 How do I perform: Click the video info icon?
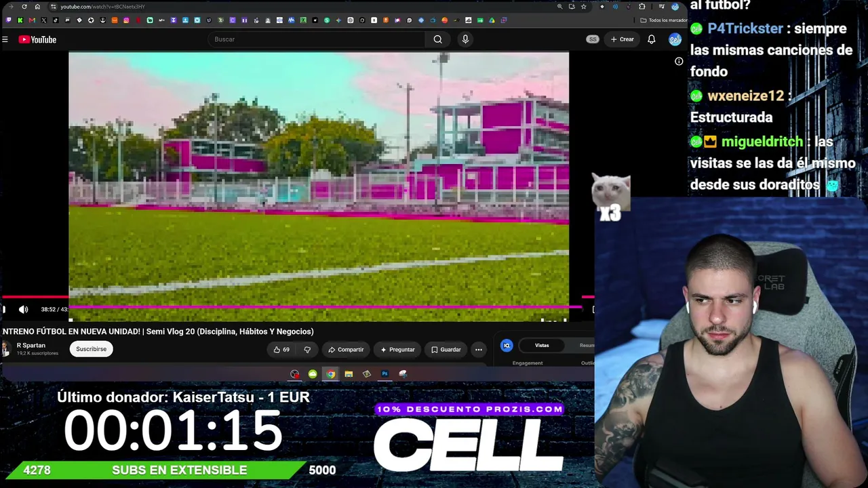[679, 62]
